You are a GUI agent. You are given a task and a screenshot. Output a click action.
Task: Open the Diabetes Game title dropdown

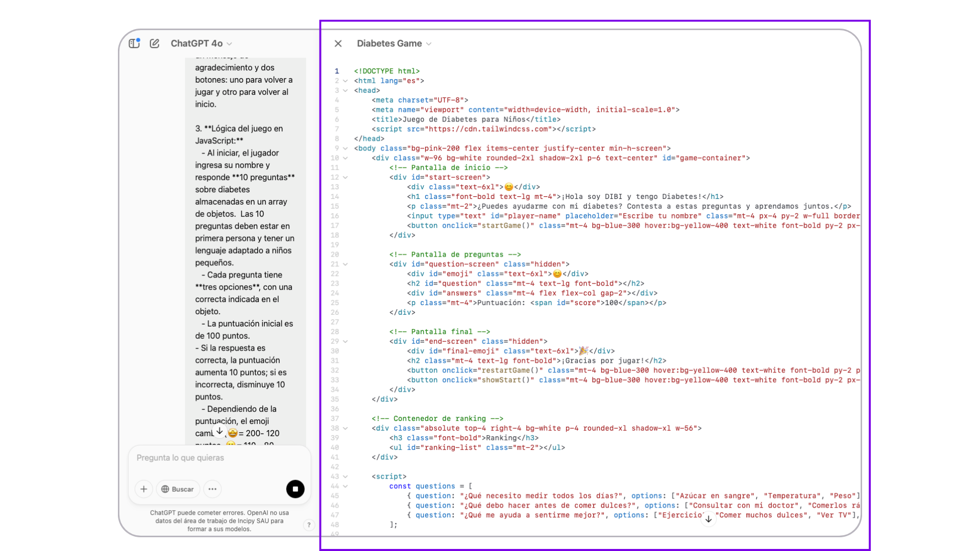point(394,43)
